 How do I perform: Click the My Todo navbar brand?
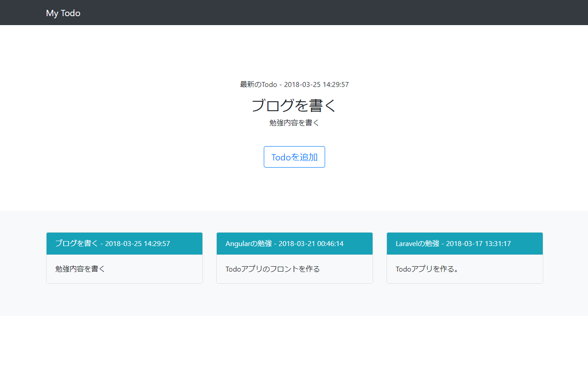[x=63, y=13]
